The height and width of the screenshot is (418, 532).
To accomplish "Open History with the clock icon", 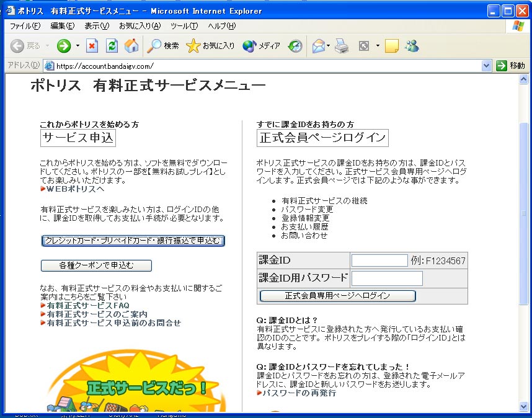I will pyautogui.click(x=295, y=46).
